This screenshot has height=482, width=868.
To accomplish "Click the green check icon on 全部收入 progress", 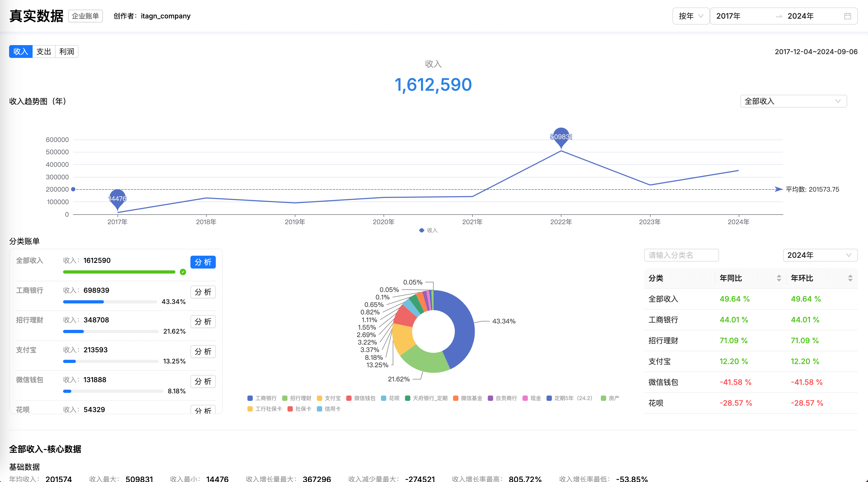I will 183,272.
